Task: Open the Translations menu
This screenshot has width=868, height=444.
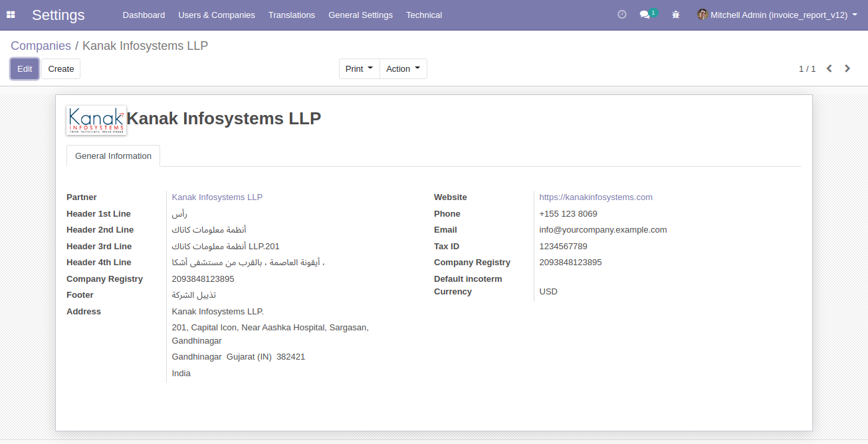Action: pos(292,15)
